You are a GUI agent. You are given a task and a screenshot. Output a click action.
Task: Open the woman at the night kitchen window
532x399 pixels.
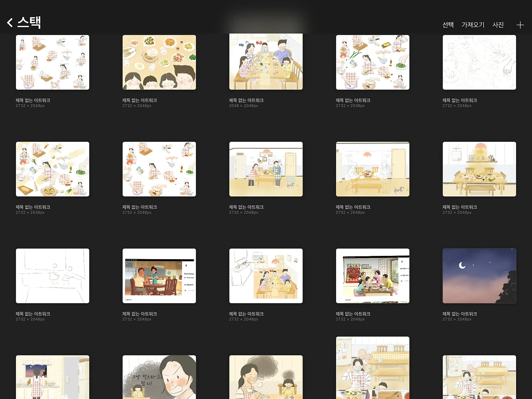point(52,377)
